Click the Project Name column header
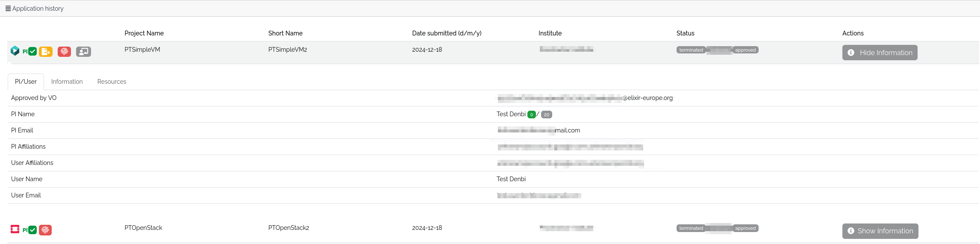 [144, 33]
